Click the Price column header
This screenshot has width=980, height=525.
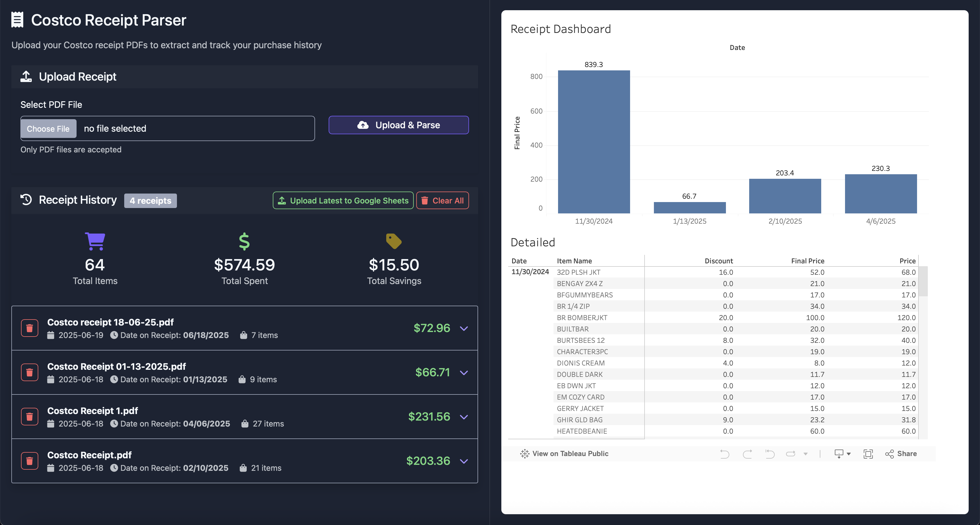coord(907,261)
